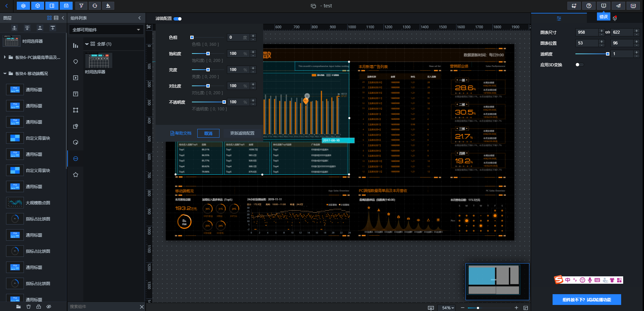Image resolution: width=644 pixels, height=311 pixels.
Task: Open the paint bucket beautify tool
Action: tap(108, 6)
